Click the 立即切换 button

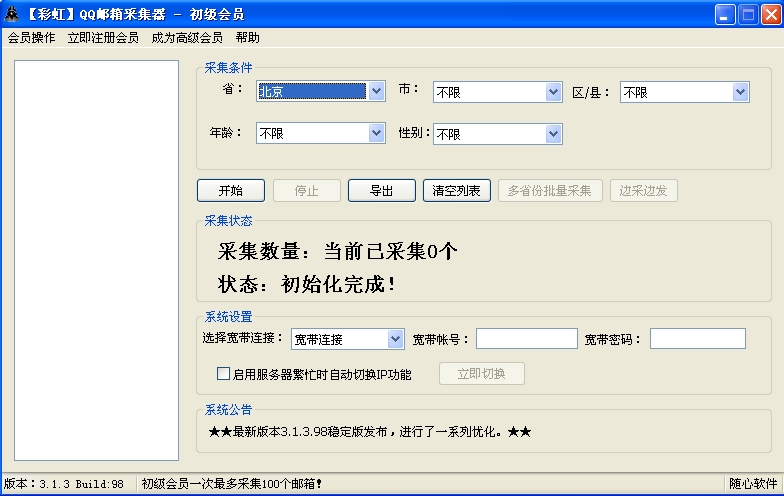482,374
